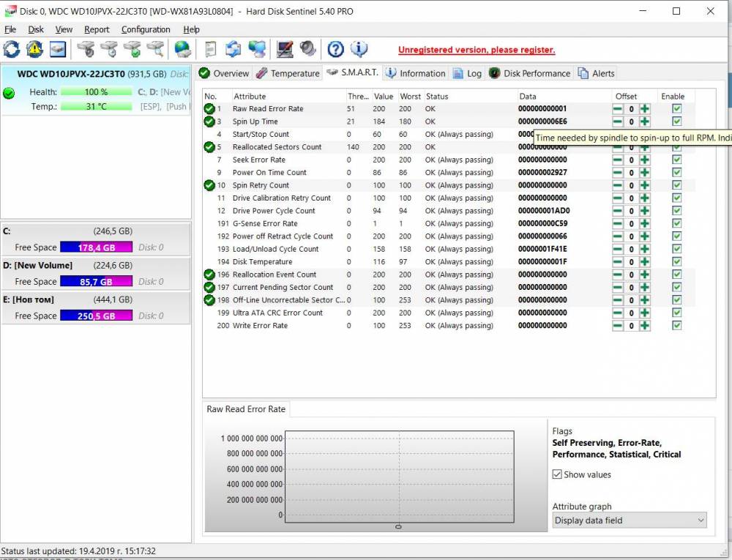This screenshot has height=560, width=732.
Task: Click the disk icon with magnifying glass
Action: coord(156,49)
